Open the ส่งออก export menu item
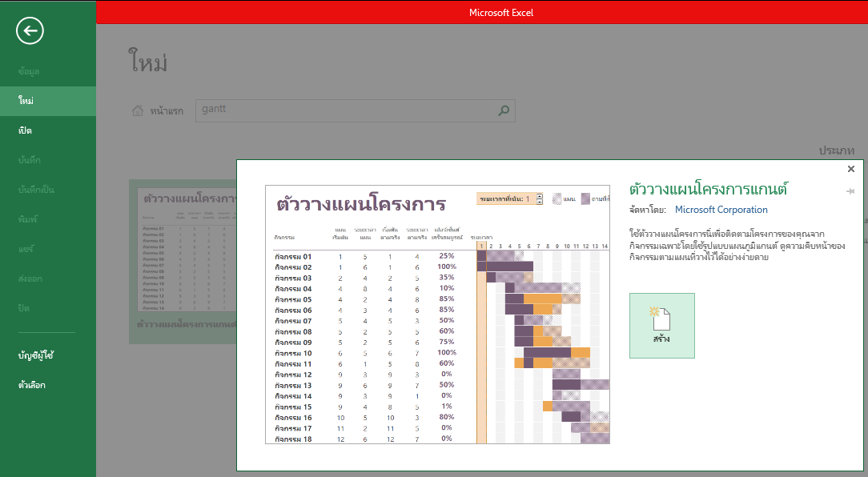The height and width of the screenshot is (477, 868). pyautogui.click(x=47, y=279)
